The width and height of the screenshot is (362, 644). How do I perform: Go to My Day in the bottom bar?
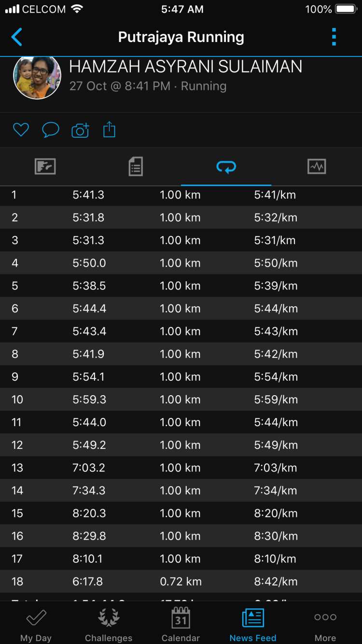click(36, 624)
